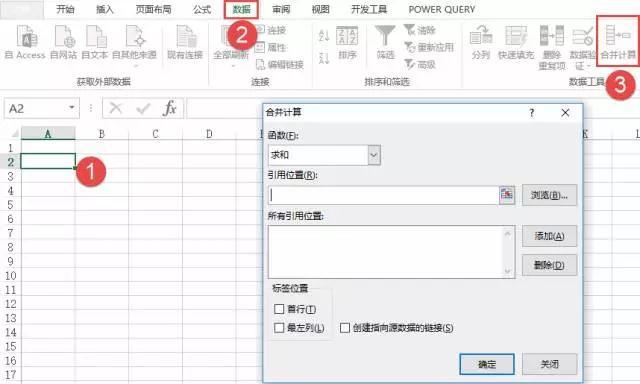Click the Browse (浏览) button
Viewport: 640px width, 384px height.
click(x=549, y=195)
